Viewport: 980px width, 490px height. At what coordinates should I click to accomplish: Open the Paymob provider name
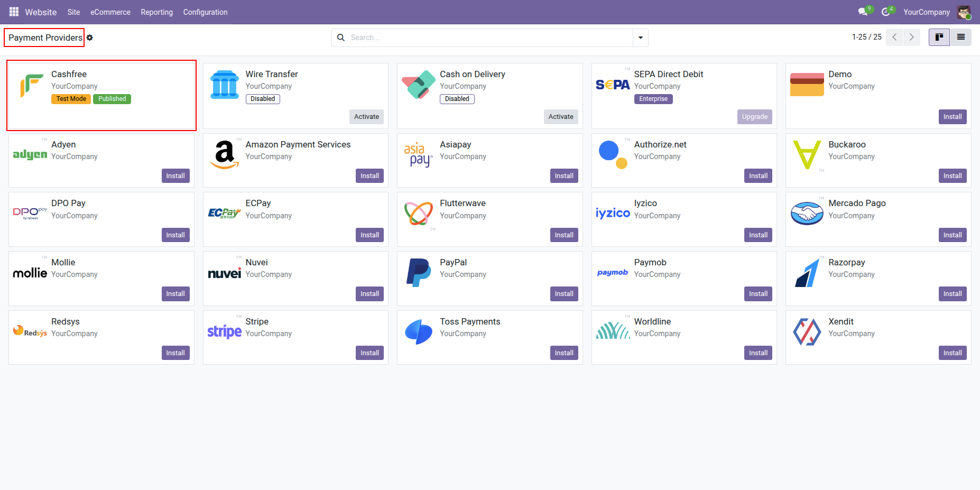point(650,263)
